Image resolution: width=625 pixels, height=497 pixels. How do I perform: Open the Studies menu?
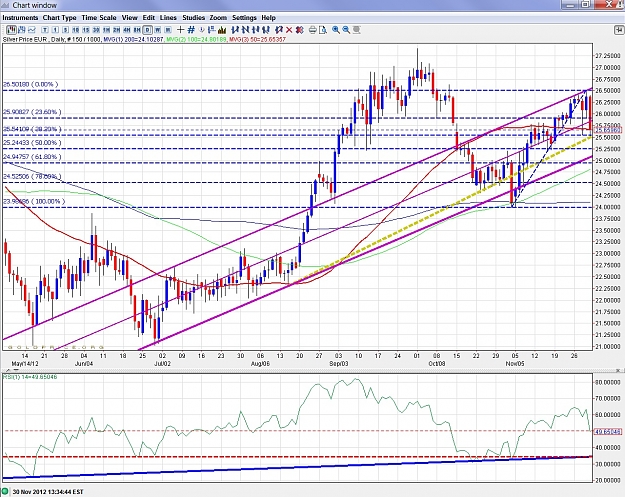point(193,18)
